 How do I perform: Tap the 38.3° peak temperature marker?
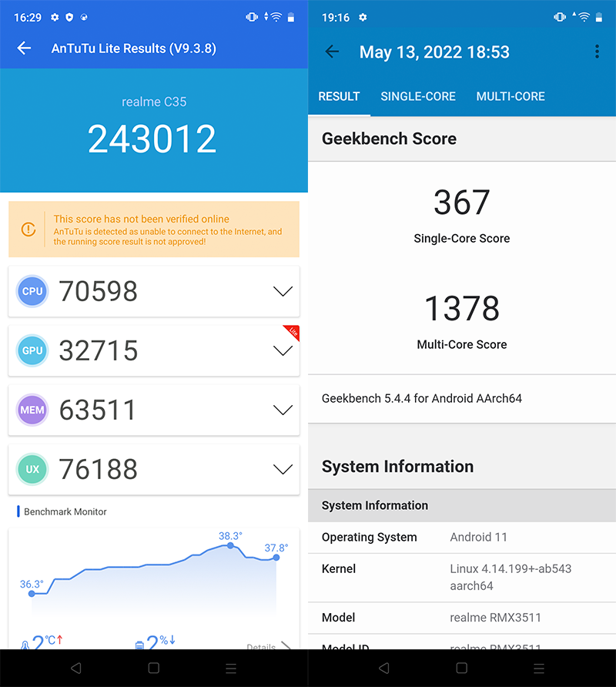(230, 545)
